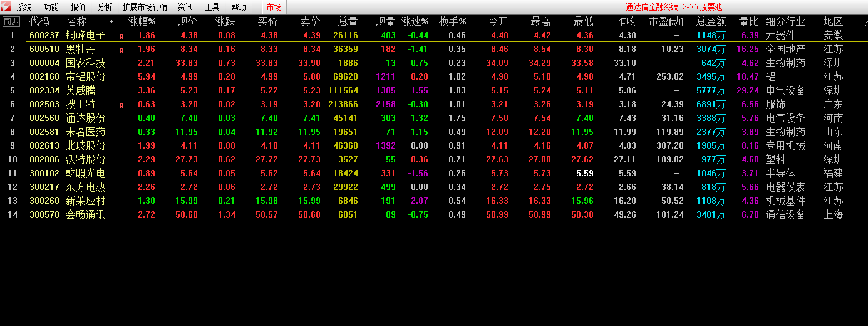
Task: Sort by 换手% column header
Action: point(453,22)
